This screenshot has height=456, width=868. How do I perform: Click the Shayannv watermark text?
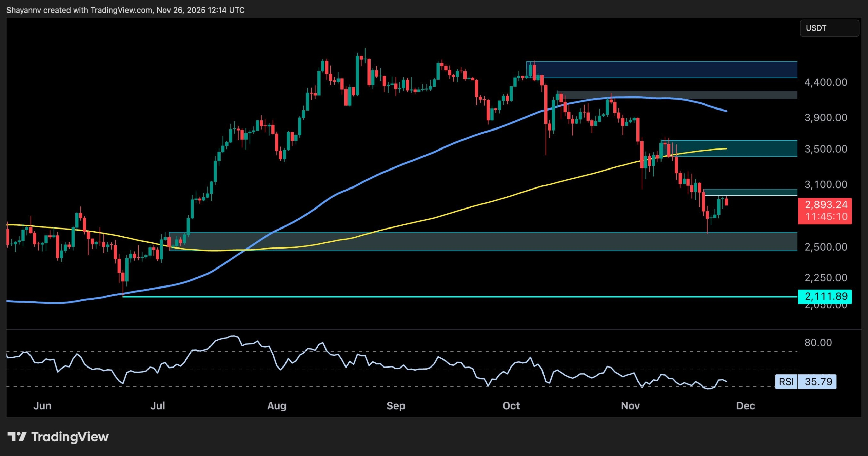coord(24,10)
